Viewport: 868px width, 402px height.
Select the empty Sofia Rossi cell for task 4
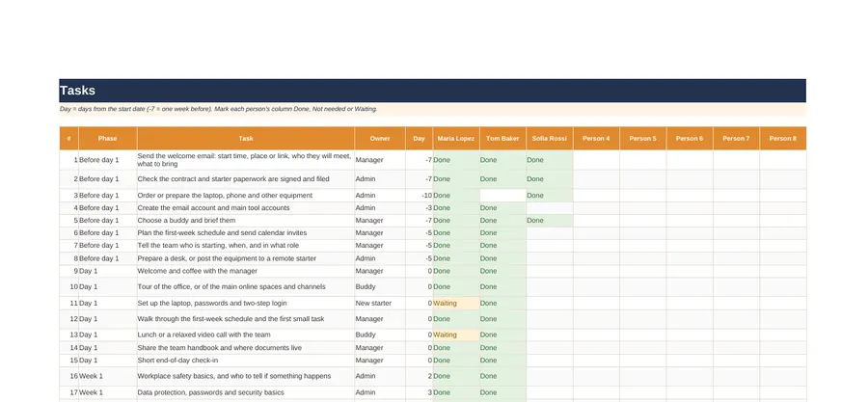tap(550, 208)
